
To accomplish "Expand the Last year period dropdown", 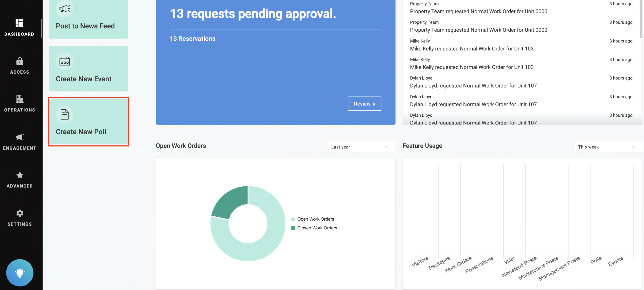I will [361, 147].
